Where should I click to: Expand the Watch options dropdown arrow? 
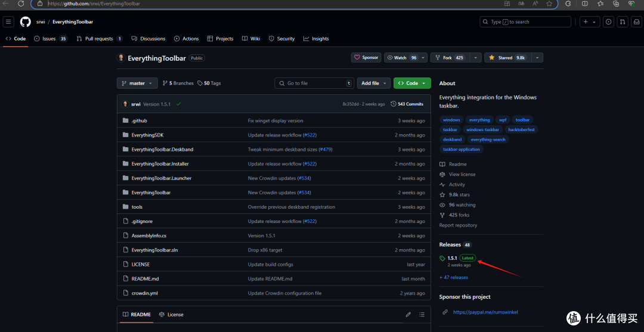coord(423,58)
